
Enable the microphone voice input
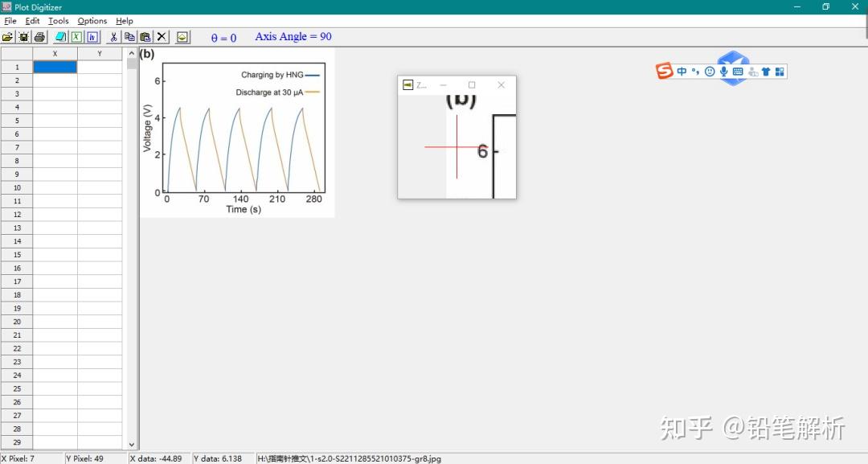723,71
